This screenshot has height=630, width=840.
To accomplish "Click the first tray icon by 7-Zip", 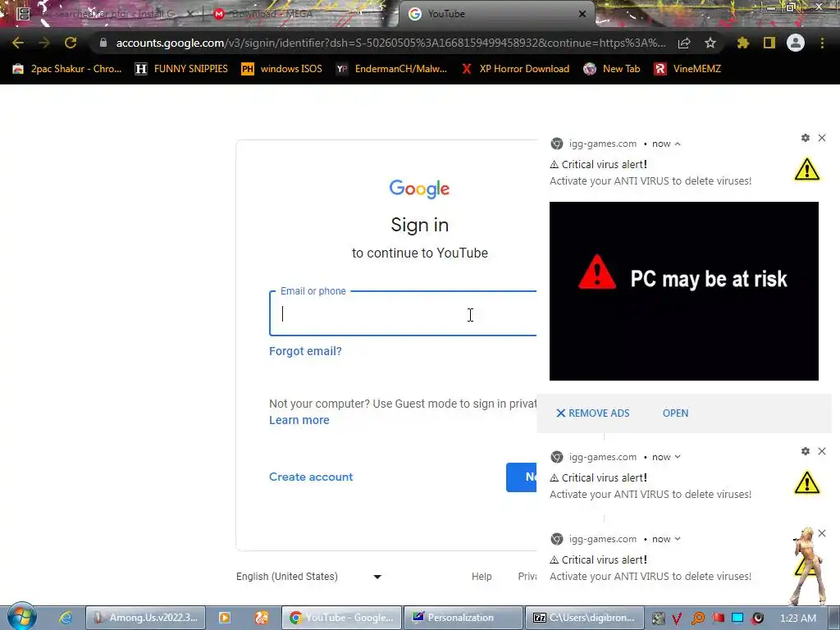I will (659, 619).
